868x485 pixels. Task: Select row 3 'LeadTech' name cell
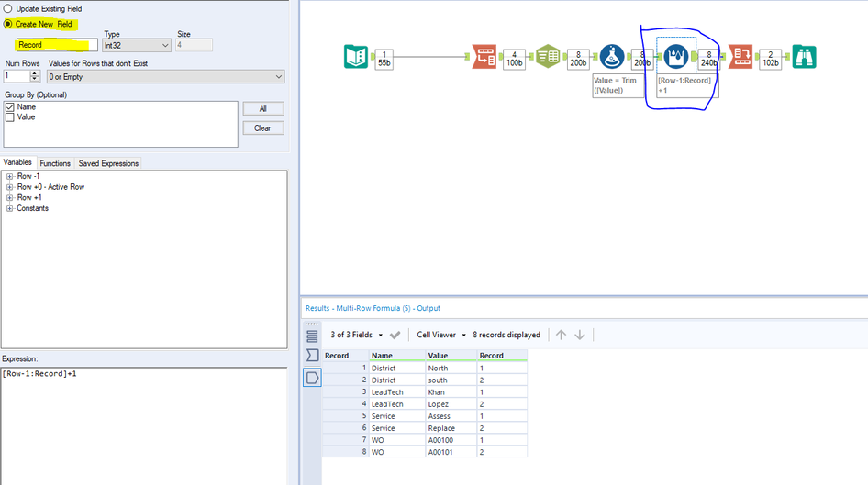coord(397,392)
